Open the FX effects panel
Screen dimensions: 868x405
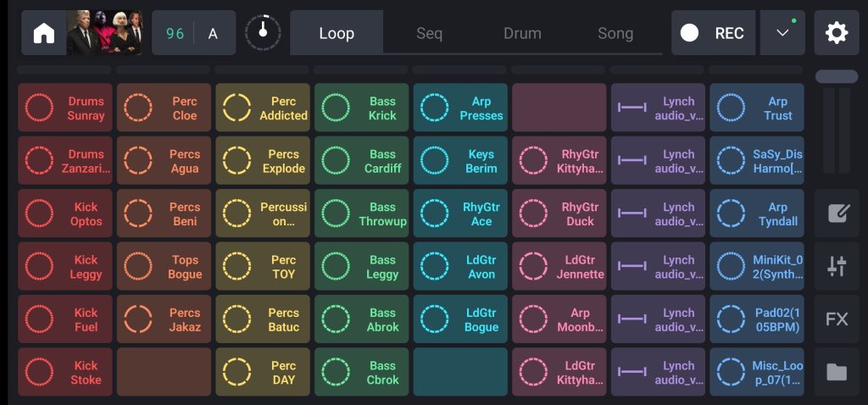(836, 319)
